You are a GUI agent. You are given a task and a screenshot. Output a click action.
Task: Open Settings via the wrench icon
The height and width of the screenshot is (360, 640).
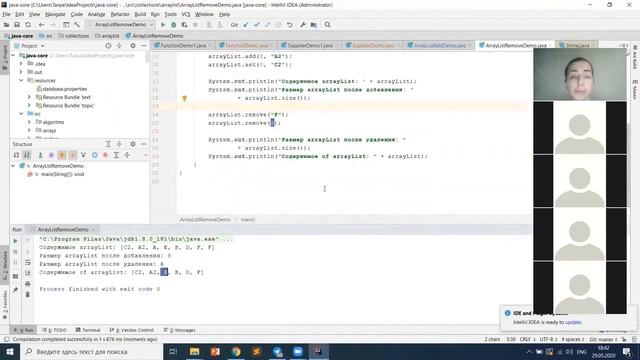[x=303, y=25]
